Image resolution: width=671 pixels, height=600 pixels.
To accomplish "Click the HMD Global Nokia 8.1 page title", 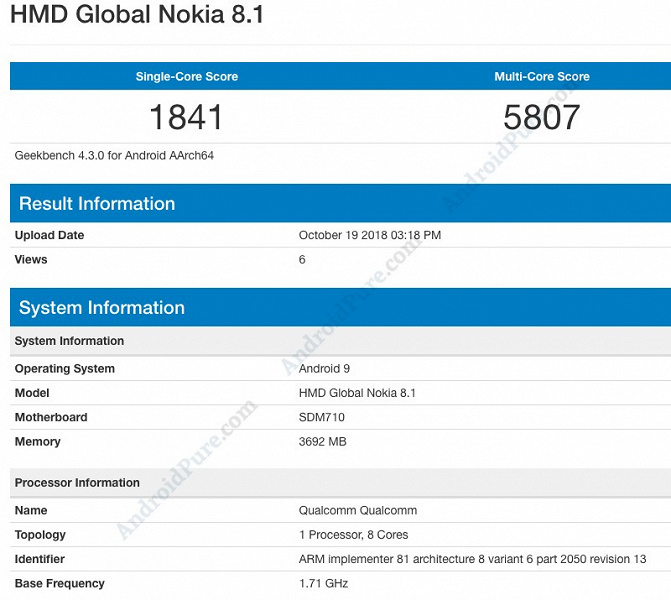I will [137, 17].
